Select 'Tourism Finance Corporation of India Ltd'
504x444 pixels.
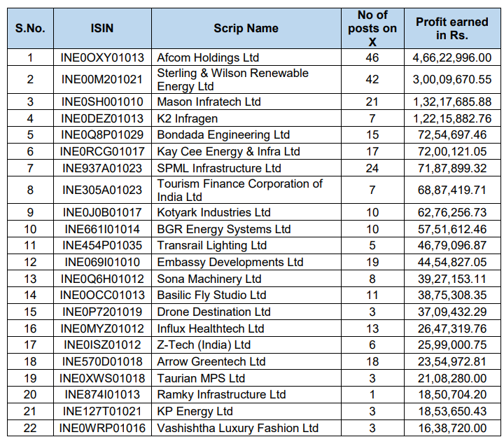tap(240, 190)
